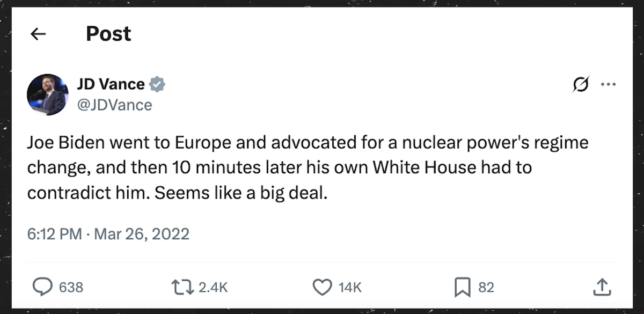Open JD Vance's profile picture
Viewport: 644px width, 314px height.
[47, 94]
